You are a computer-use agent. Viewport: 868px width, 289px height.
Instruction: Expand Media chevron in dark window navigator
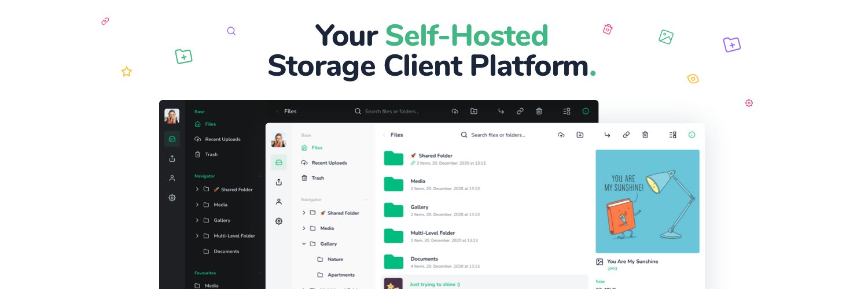point(197,205)
